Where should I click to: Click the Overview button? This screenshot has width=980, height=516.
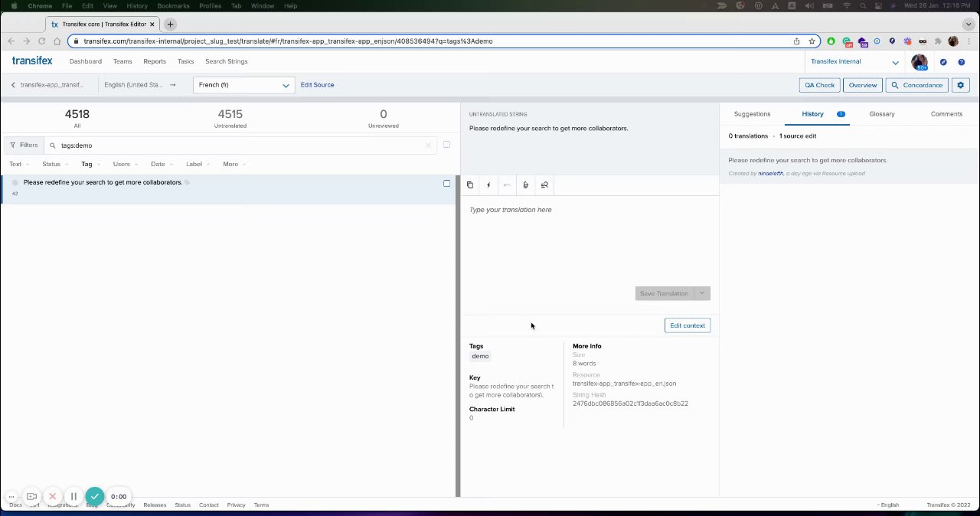pyautogui.click(x=863, y=85)
